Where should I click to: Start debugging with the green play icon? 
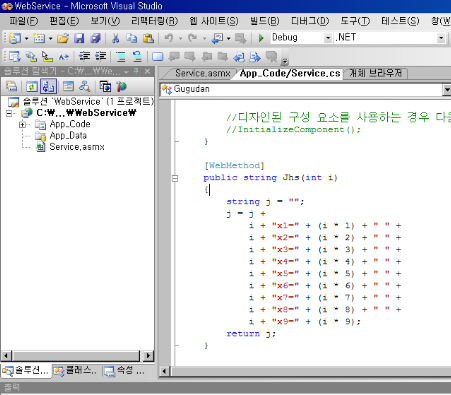261,38
